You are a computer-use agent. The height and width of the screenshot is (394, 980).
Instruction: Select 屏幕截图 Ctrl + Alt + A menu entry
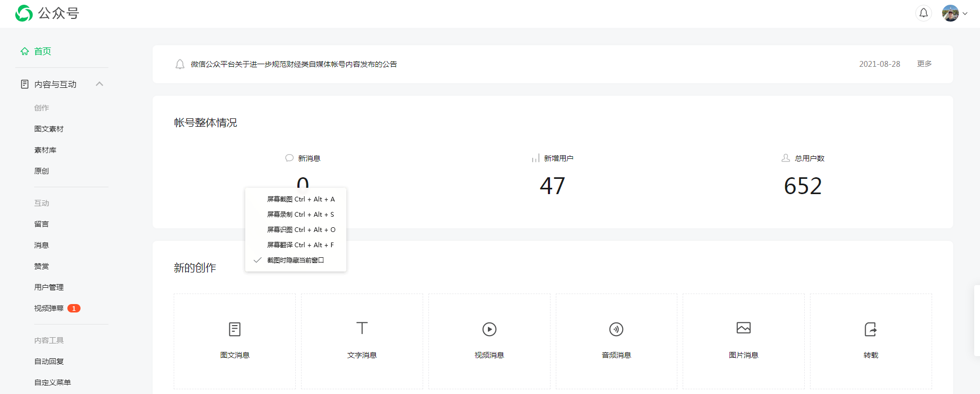click(296, 199)
